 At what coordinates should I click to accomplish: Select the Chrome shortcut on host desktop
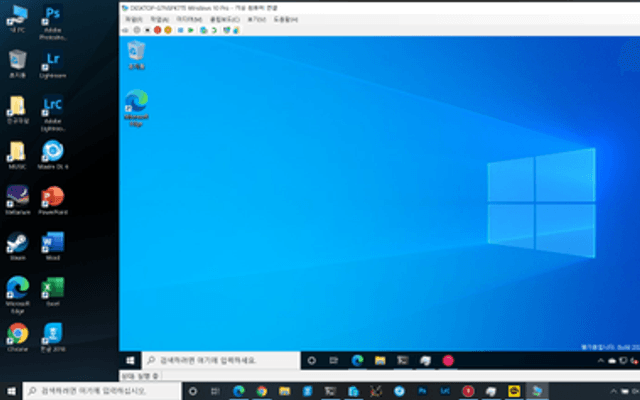click(x=18, y=338)
